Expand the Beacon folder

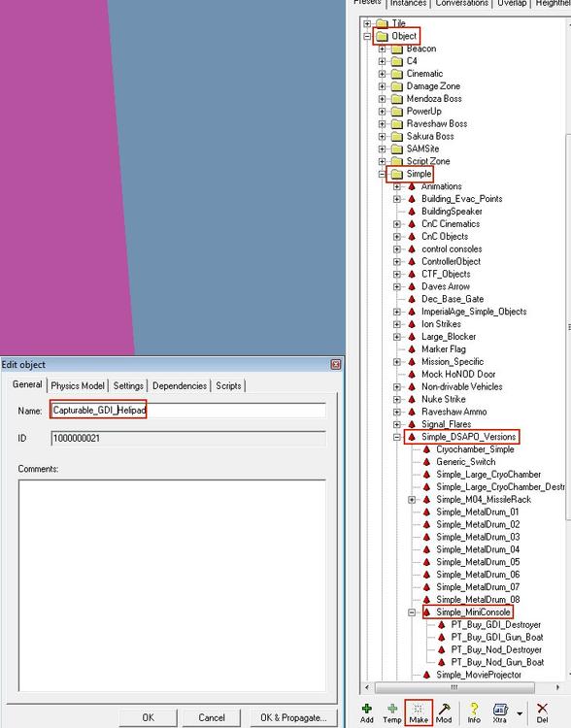point(382,49)
